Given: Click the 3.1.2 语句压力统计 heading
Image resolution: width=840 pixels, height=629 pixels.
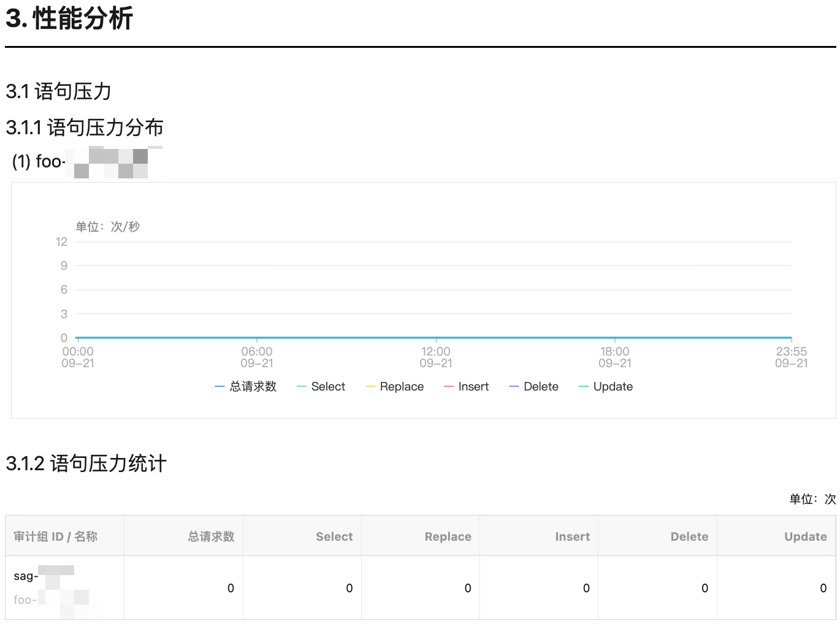Looking at the screenshot, I should [x=86, y=463].
